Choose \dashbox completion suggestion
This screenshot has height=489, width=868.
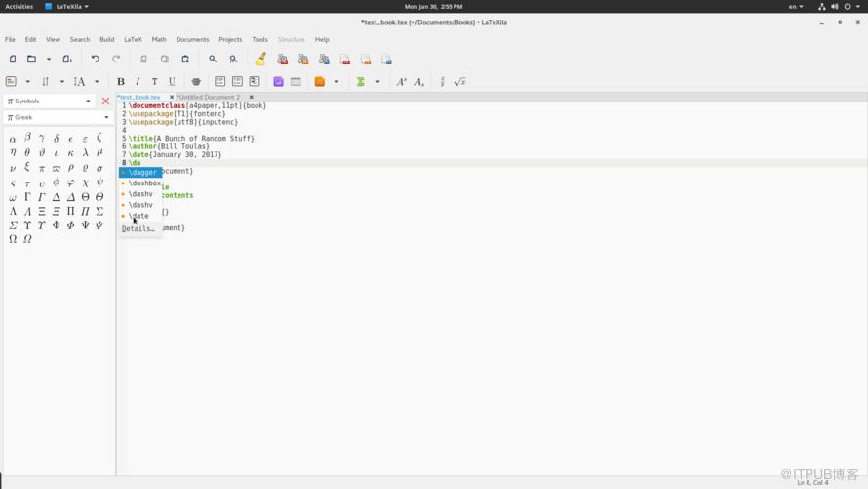click(x=140, y=183)
